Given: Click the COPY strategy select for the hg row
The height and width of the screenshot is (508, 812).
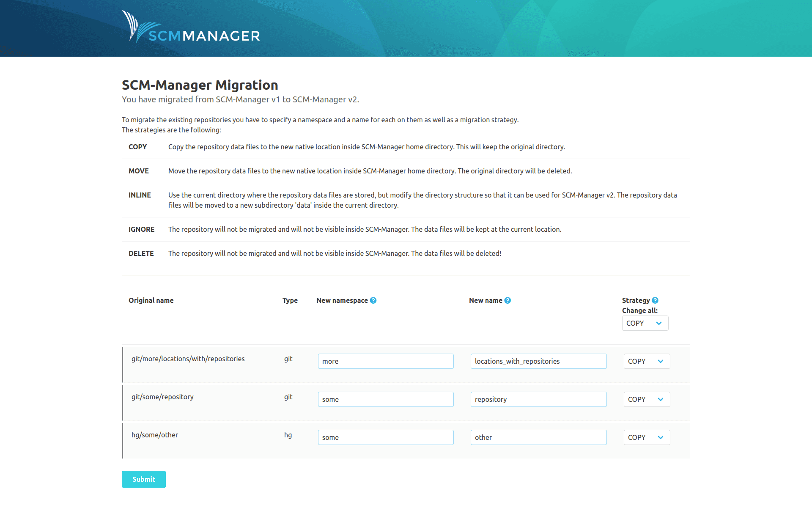Looking at the screenshot, I should click(647, 437).
